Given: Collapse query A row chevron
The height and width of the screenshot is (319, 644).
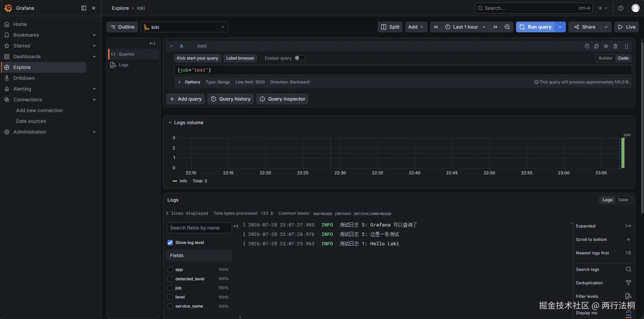Looking at the screenshot, I should [171, 46].
